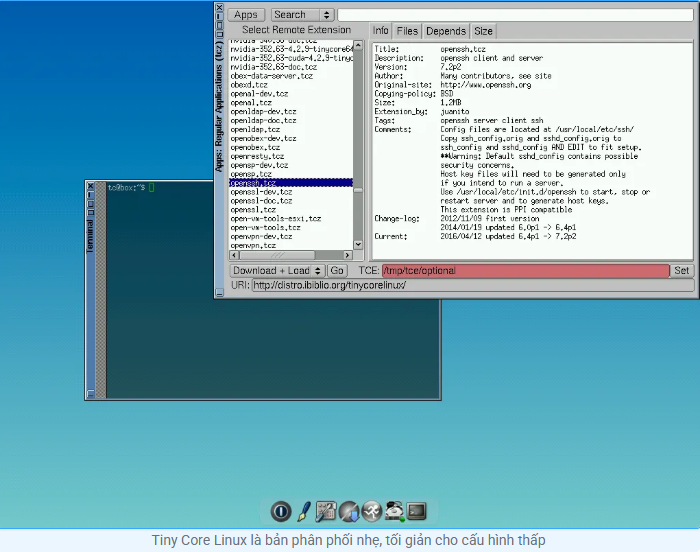The width and height of the screenshot is (700, 552).
Task: Select opensp-dev.tcz in the list
Action: tap(291, 165)
